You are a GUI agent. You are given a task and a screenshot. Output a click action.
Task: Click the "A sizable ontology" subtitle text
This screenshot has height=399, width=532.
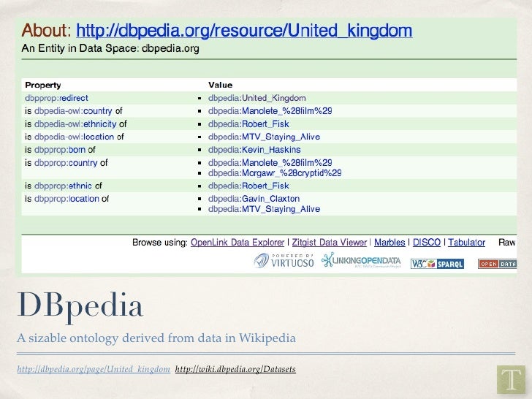pyautogui.click(x=156, y=338)
